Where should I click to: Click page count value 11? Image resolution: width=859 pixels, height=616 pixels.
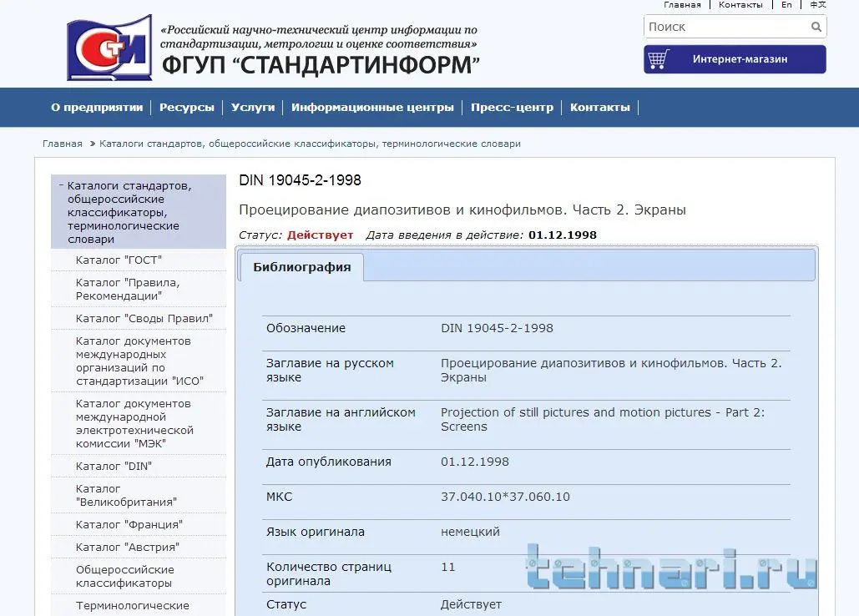(448, 567)
